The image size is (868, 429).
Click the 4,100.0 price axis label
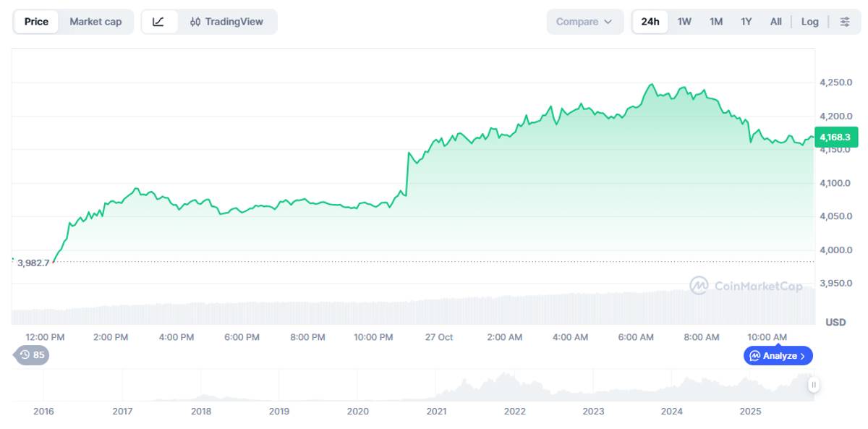835,183
